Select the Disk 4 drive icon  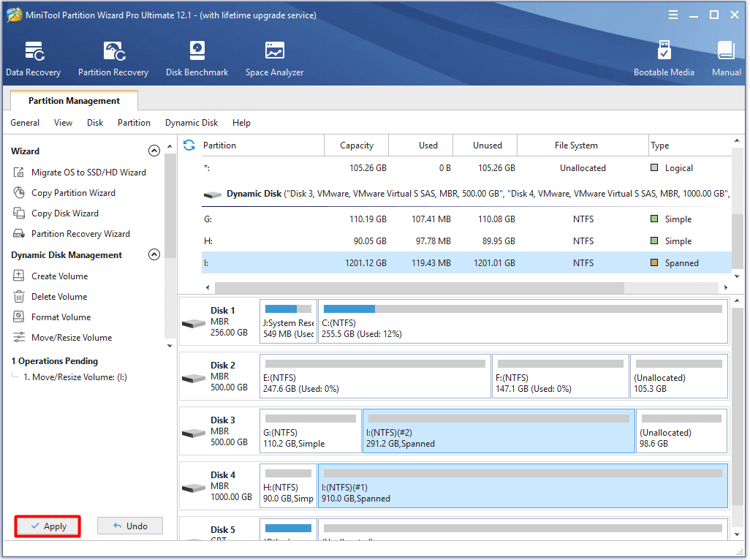(194, 488)
